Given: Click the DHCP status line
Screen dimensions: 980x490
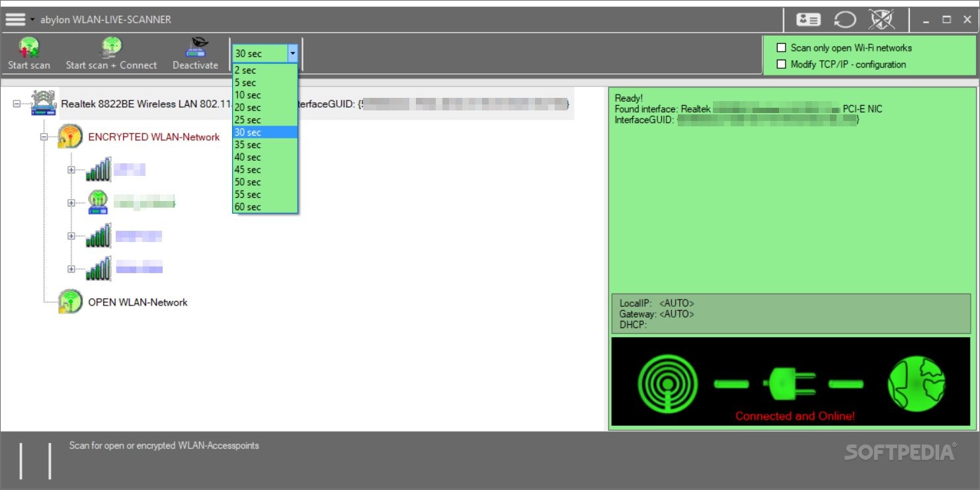Looking at the screenshot, I should (x=633, y=325).
